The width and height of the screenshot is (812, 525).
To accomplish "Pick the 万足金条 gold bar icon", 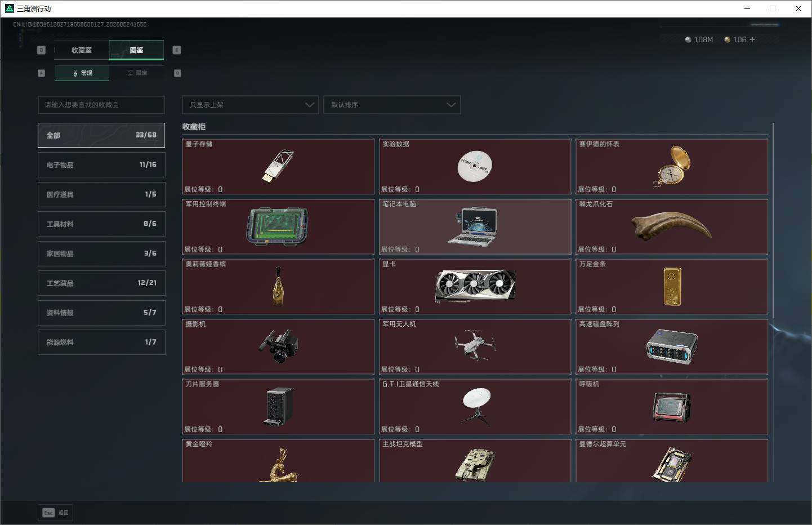I will pyautogui.click(x=672, y=287).
